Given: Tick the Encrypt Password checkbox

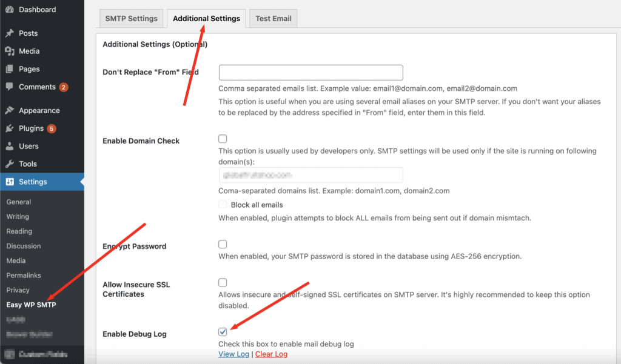Looking at the screenshot, I should coord(223,244).
